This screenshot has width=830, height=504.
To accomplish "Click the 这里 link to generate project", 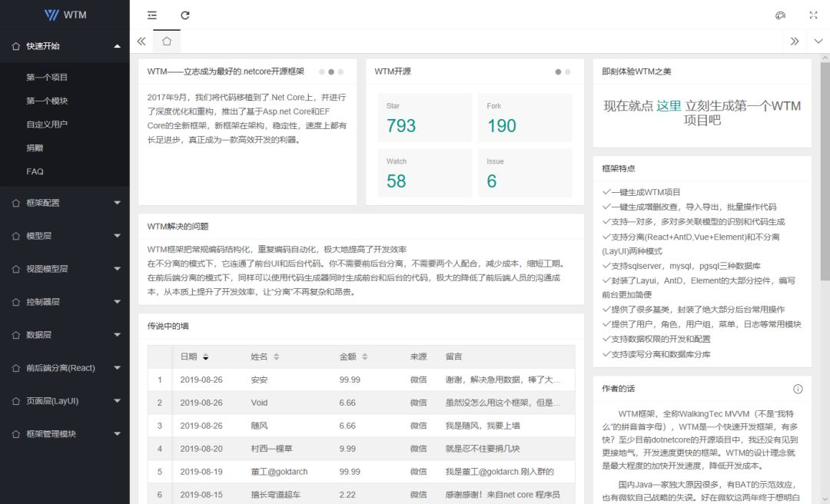I will click(669, 106).
